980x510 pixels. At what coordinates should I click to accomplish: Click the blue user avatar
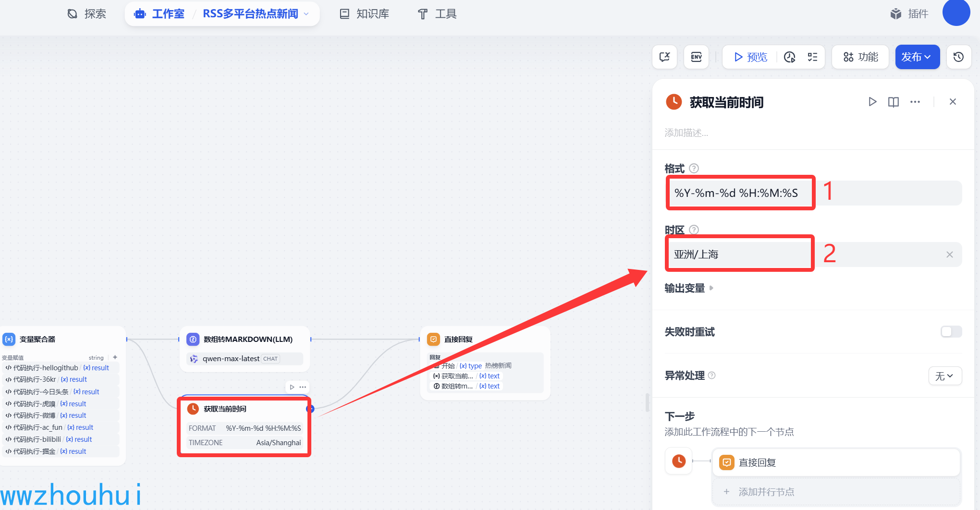click(956, 13)
